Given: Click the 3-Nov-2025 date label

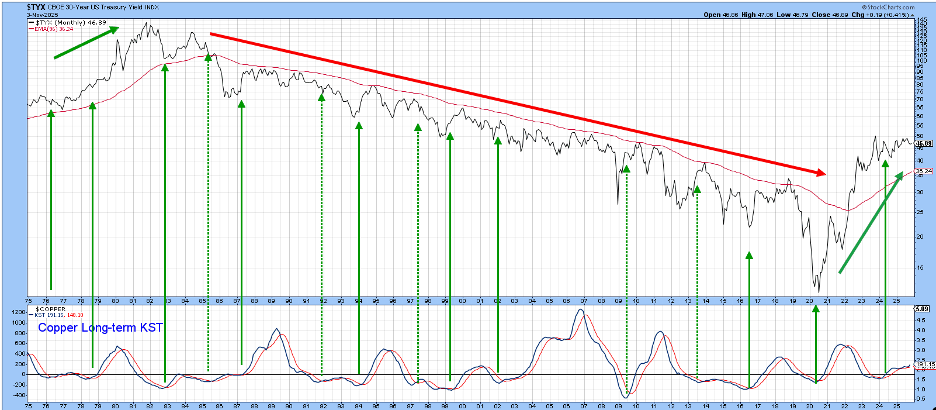Looking at the screenshot, I should (42, 14).
